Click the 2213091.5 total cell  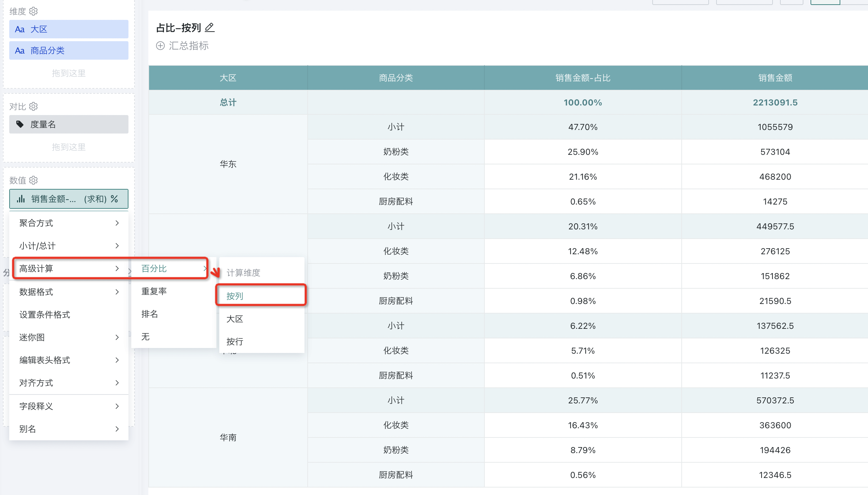775,102
